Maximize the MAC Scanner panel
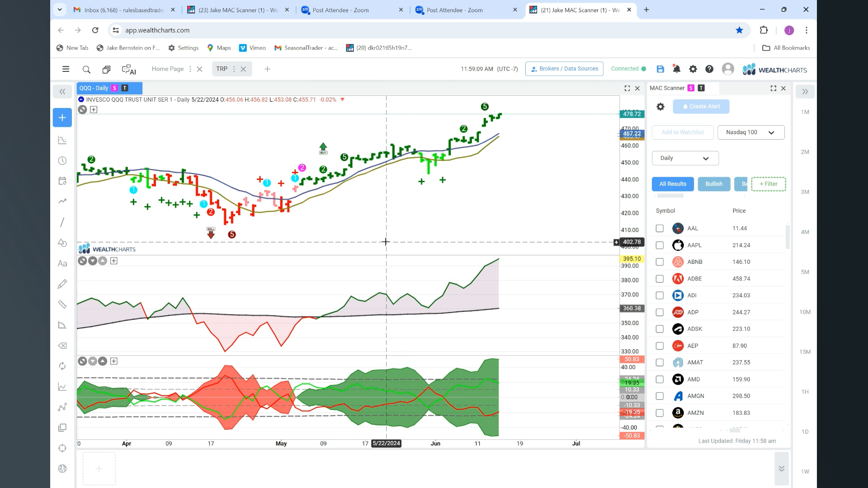868x488 pixels. pyautogui.click(x=773, y=89)
